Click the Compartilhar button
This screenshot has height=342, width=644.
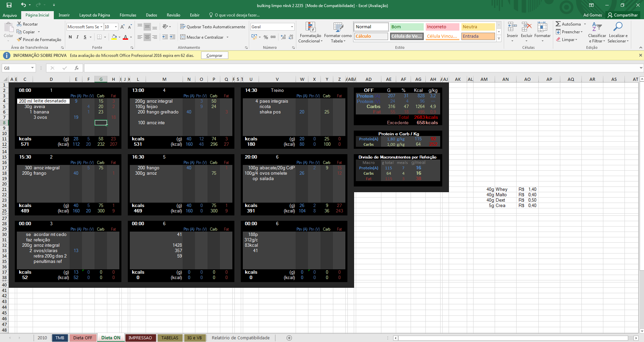tap(622, 15)
